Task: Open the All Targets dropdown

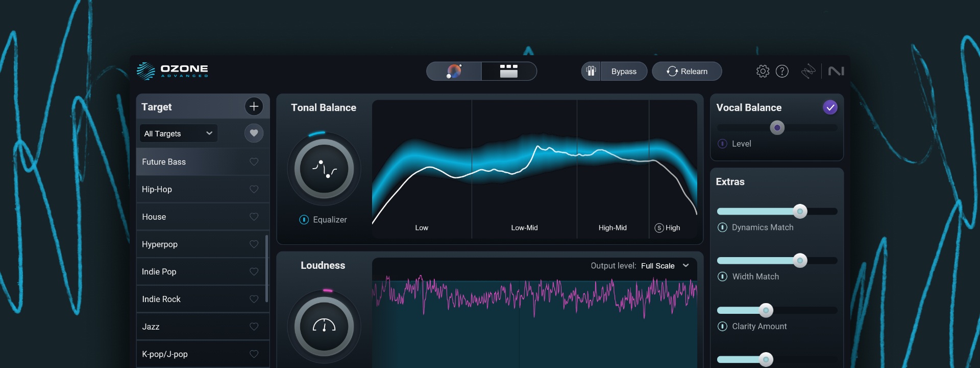Action: click(x=179, y=133)
